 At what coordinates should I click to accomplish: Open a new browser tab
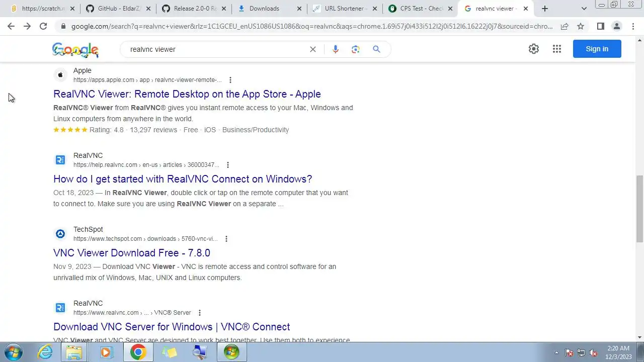(544, 9)
